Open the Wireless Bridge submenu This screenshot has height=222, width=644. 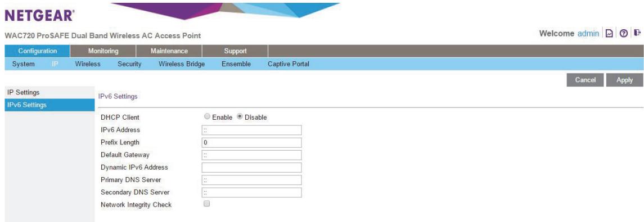click(x=182, y=64)
